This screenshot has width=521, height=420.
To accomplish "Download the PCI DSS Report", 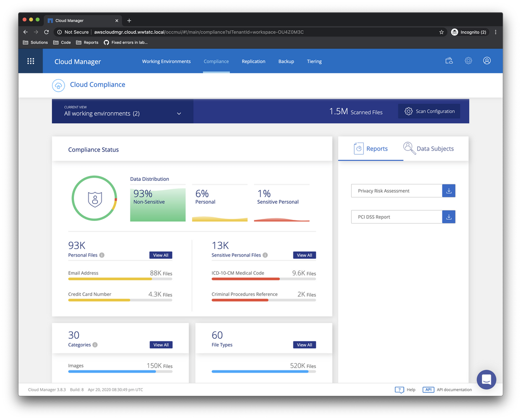I will [x=449, y=216].
